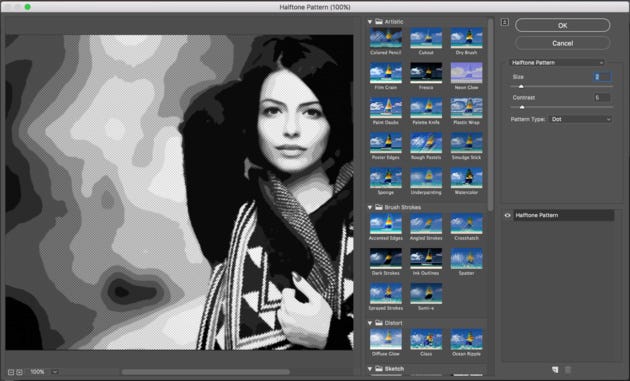
Task: Pick the Crosshatch filter
Action: [x=466, y=223]
